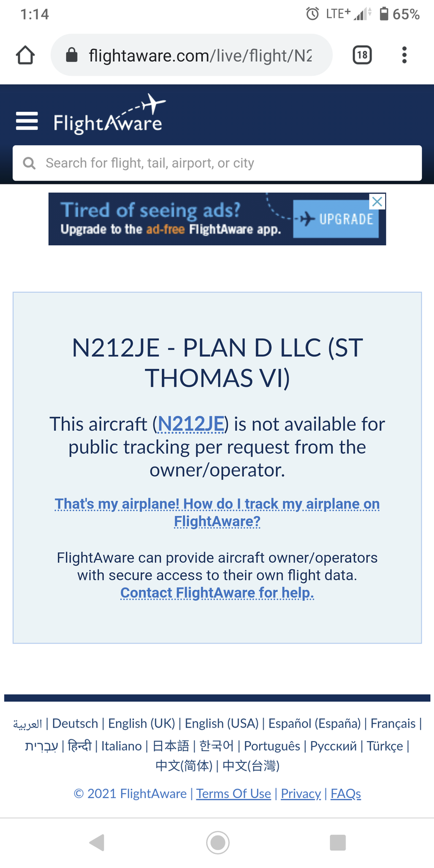The height and width of the screenshot is (868, 434).
Task: Tap the Android home circle button
Action: (218, 843)
